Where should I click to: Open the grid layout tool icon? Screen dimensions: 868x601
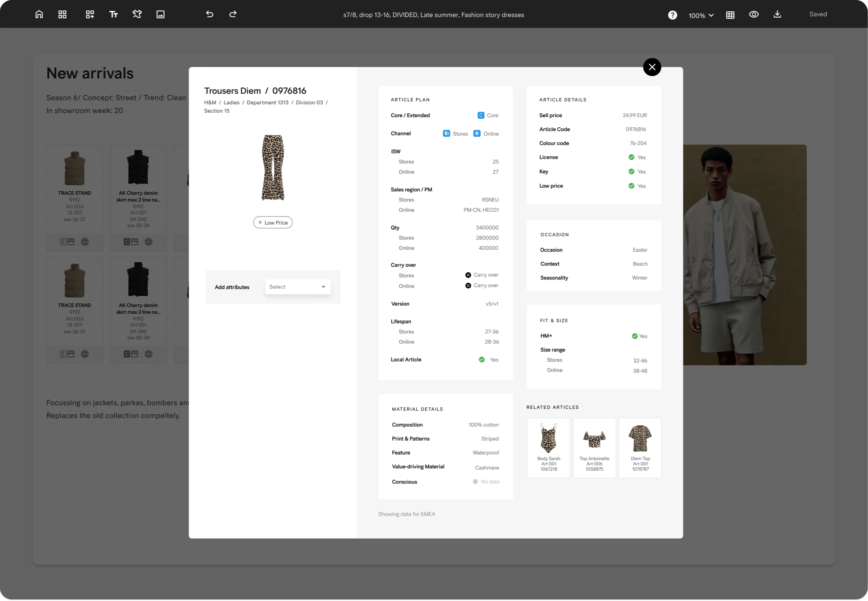(63, 14)
